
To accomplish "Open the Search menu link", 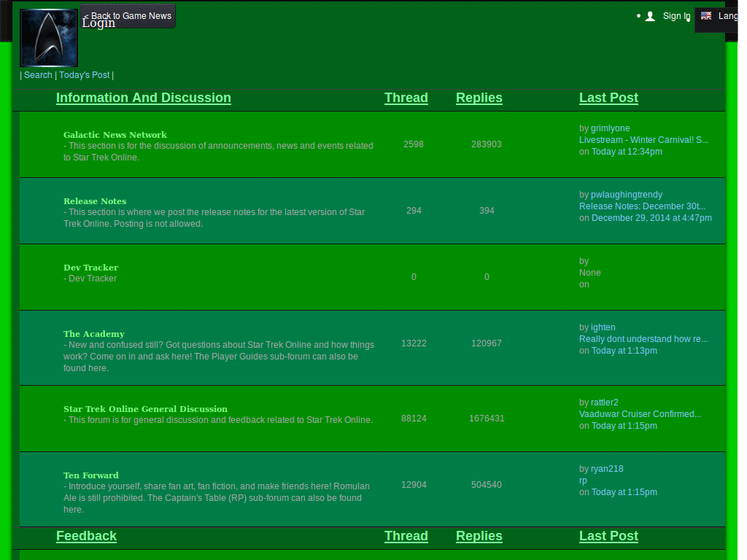I will [38, 75].
